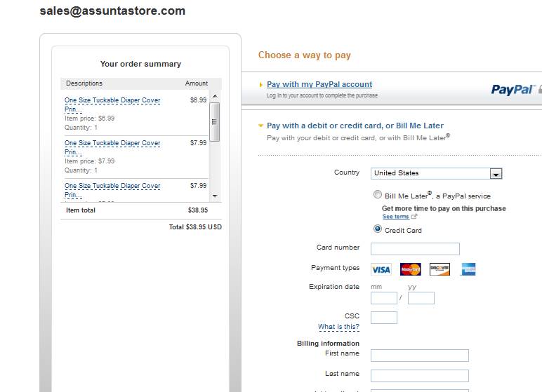This screenshot has height=392, width=542.
Task: Click the external link icon beside See terms
Action: pyautogui.click(x=414, y=217)
